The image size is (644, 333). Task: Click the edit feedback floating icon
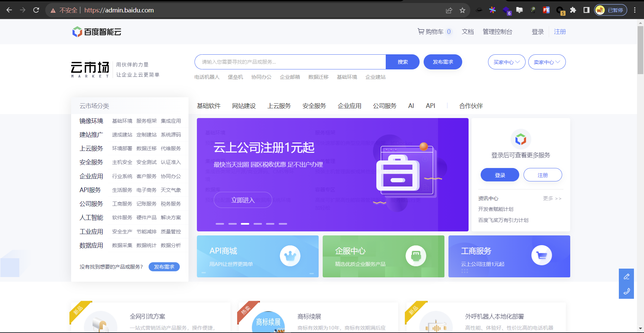click(x=626, y=277)
